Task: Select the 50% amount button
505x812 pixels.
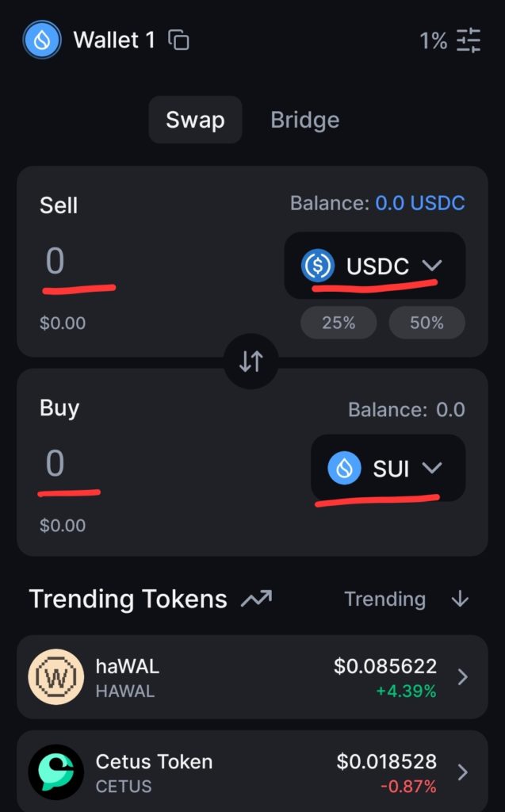Action: tap(427, 323)
